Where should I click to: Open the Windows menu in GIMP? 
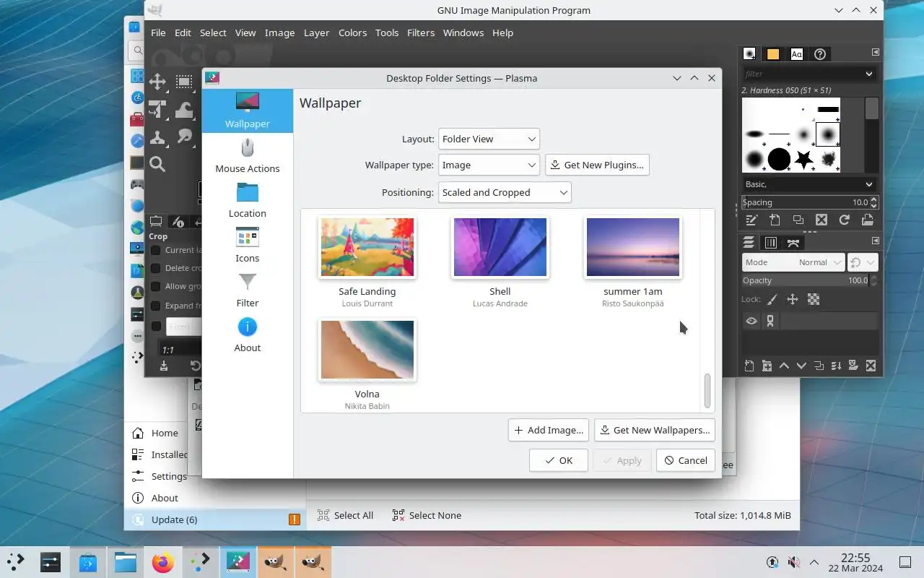click(x=463, y=33)
